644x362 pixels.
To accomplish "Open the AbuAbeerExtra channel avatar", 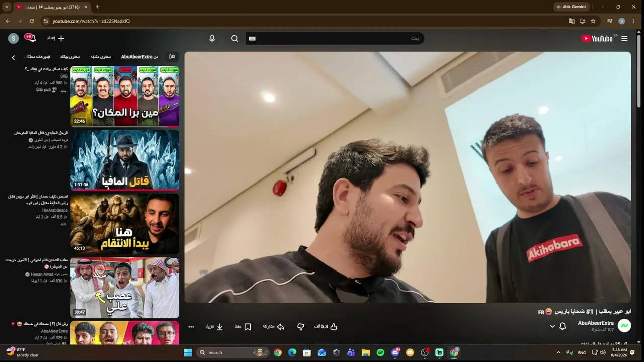I will [x=624, y=326].
